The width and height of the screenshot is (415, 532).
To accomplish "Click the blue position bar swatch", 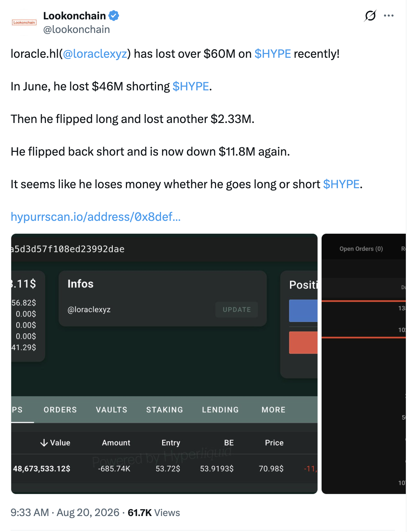I will 303,311.
